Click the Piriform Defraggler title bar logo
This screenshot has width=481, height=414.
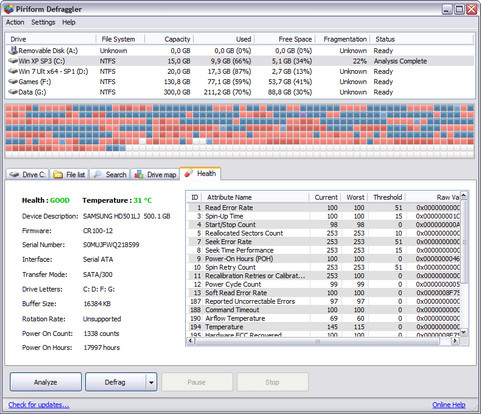pyautogui.click(x=9, y=9)
